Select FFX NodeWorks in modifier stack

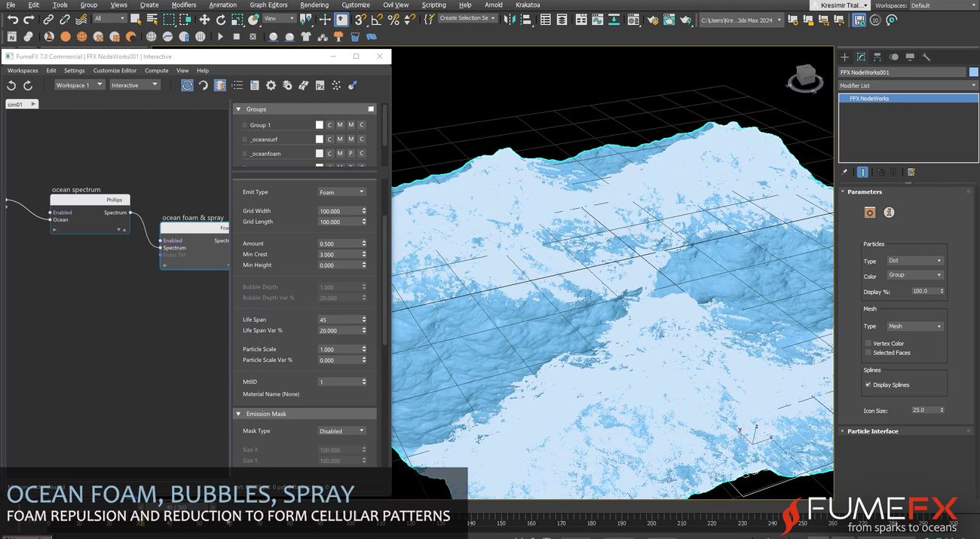tap(908, 99)
